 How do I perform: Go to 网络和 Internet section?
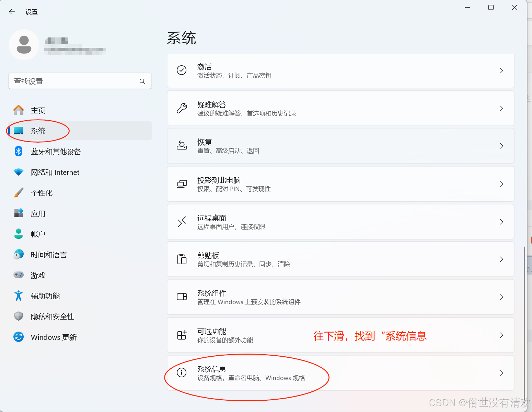click(80, 172)
